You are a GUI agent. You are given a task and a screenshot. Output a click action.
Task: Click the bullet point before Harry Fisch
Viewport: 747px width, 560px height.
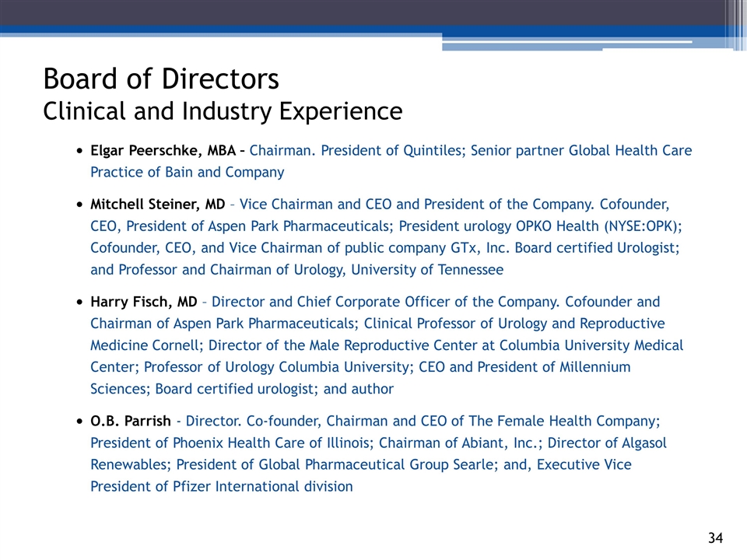[x=82, y=303]
